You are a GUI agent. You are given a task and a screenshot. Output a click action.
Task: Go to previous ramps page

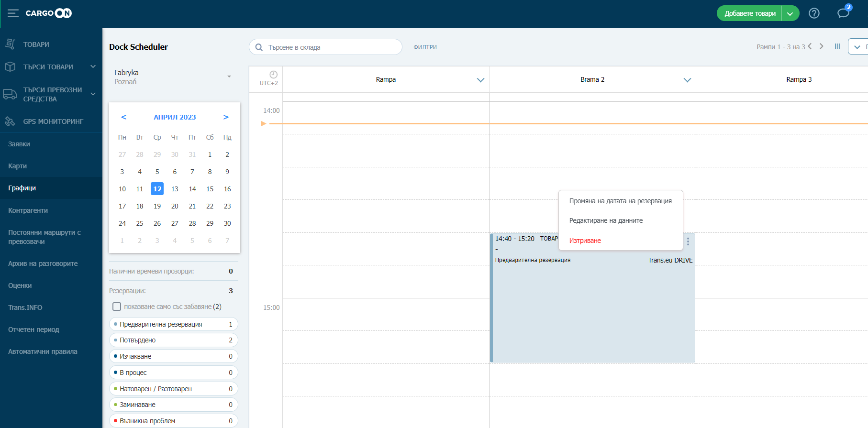pos(810,46)
